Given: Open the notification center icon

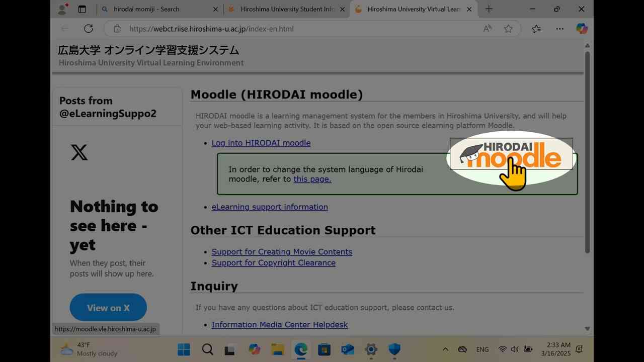Looking at the screenshot, I should [580, 349].
